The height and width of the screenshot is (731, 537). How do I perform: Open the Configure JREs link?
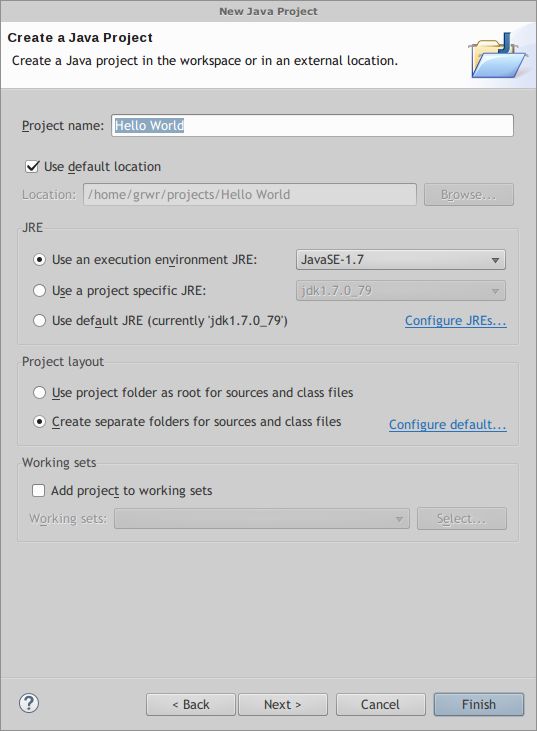(455, 321)
